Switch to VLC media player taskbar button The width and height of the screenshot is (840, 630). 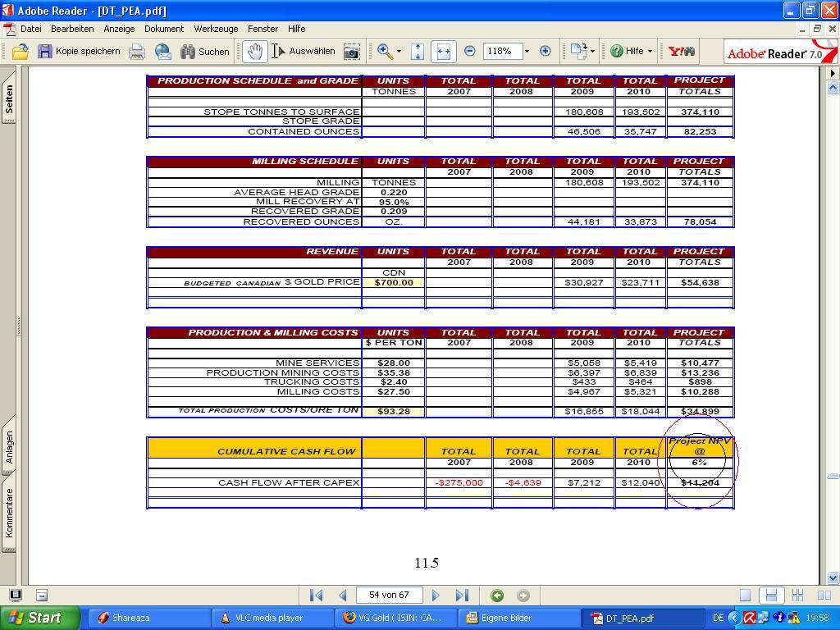[272, 618]
